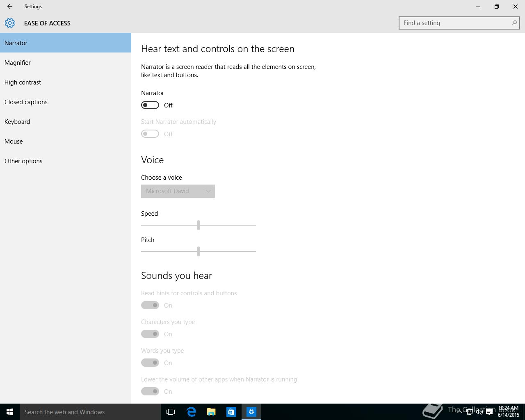Click the network icon in system tray
This screenshot has height=420, width=525.
[470, 412]
